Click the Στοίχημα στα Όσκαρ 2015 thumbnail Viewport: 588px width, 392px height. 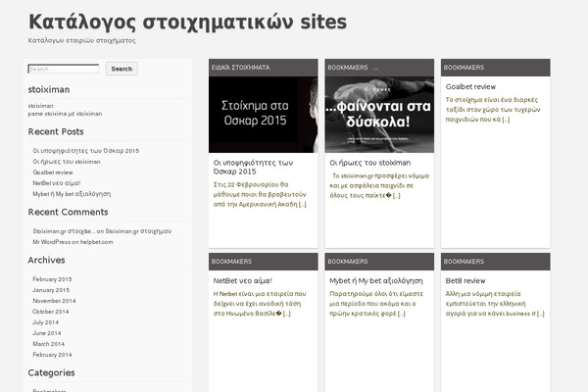coord(264,115)
